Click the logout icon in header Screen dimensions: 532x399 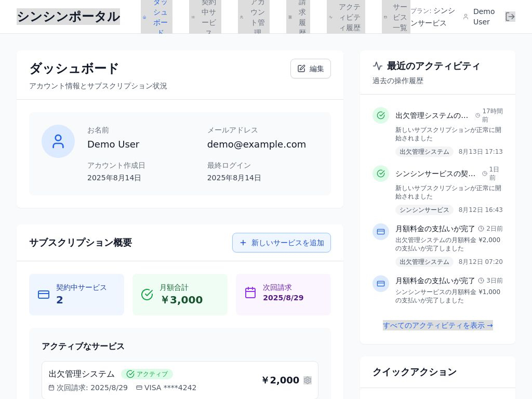coord(510,17)
